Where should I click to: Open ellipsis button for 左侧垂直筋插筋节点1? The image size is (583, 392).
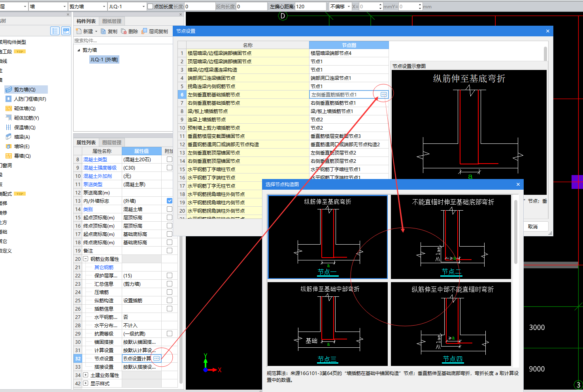pyautogui.click(x=384, y=94)
